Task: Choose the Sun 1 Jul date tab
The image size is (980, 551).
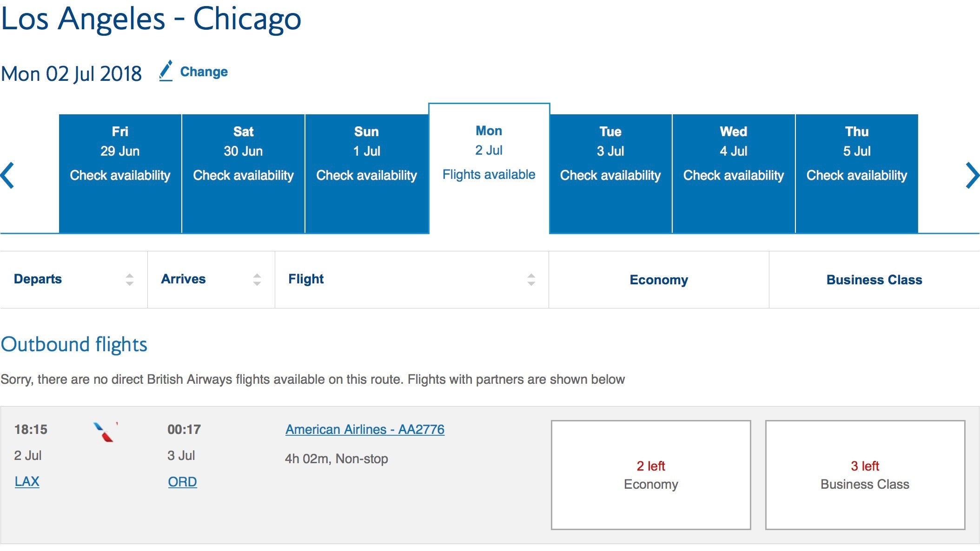Action: (366, 173)
